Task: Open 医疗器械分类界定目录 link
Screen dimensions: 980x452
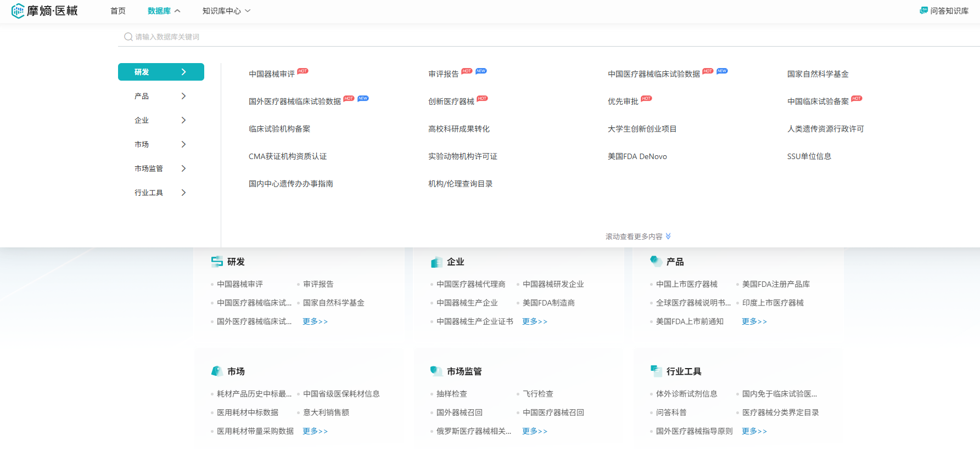Action: pyautogui.click(x=781, y=413)
